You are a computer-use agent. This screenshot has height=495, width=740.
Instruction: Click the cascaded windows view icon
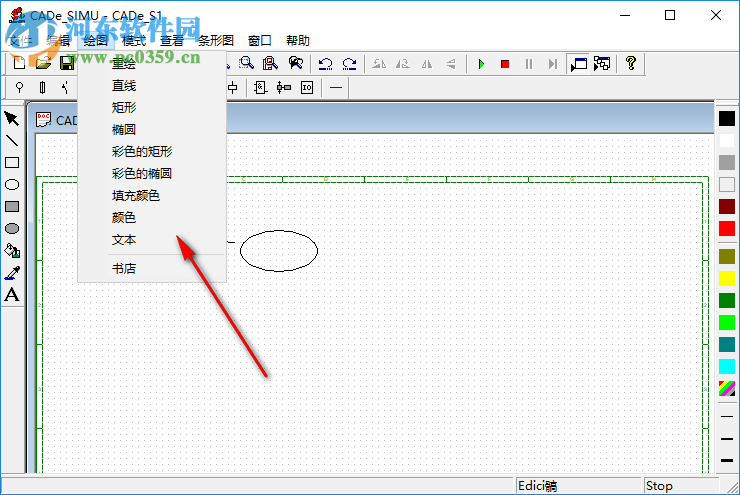pyautogui.click(x=602, y=64)
